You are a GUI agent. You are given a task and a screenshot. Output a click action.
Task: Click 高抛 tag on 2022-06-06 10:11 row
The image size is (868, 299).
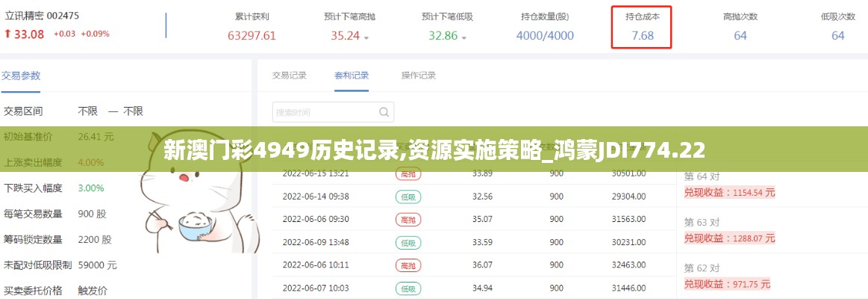408,265
